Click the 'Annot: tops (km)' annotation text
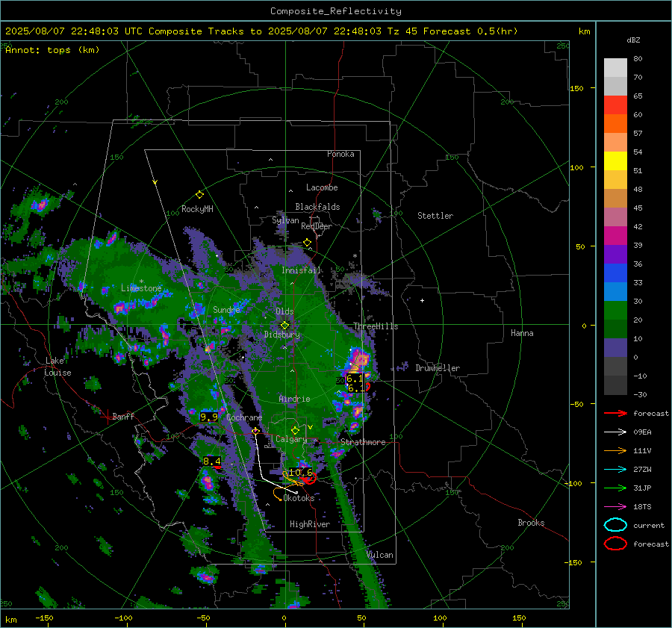672x628 pixels. point(52,50)
